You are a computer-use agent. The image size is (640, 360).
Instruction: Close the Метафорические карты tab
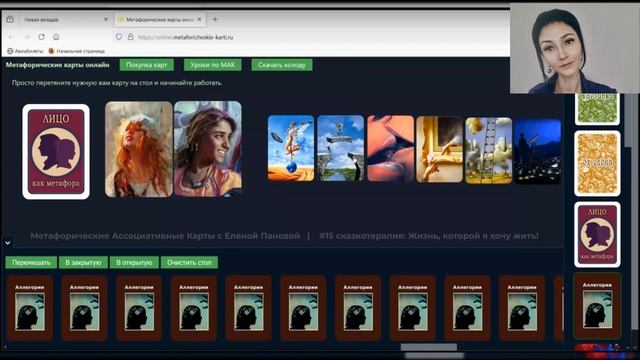click(200, 19)
